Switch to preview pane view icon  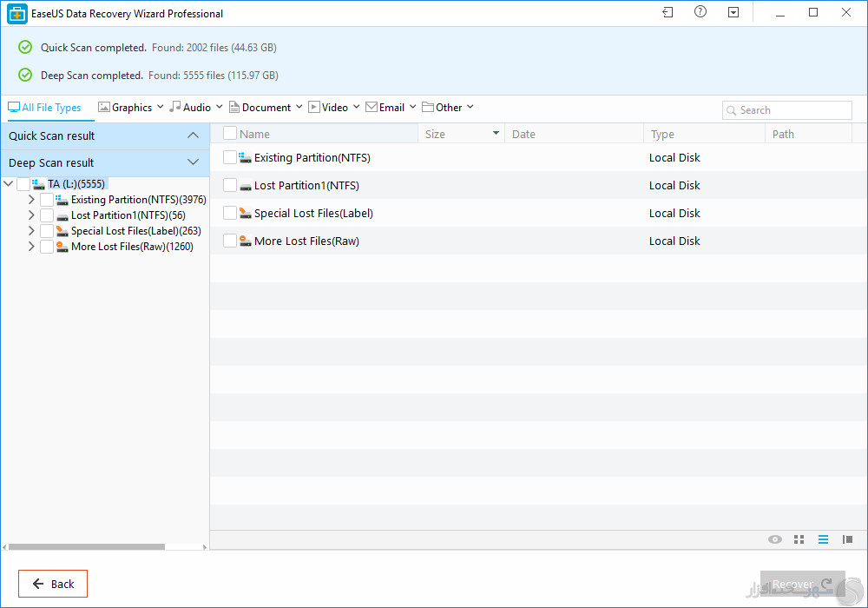coord(847,539)
